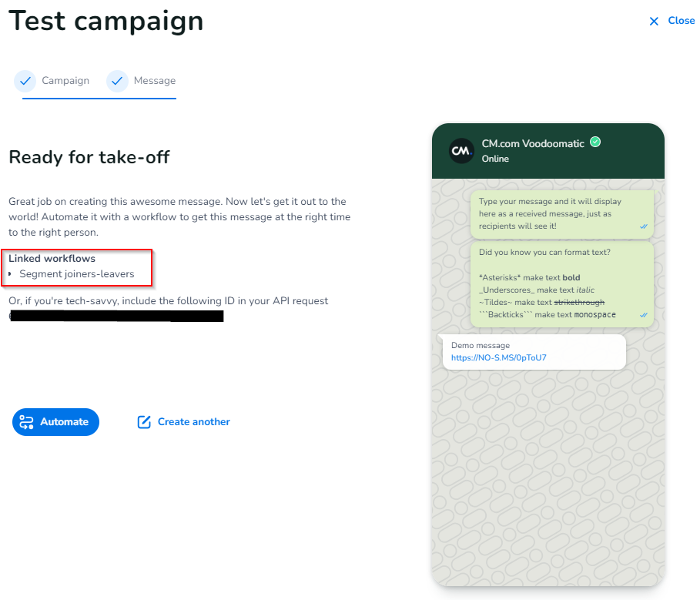Click the Close text label
Viewport: 700px width, 600px height.
point(682,21)
